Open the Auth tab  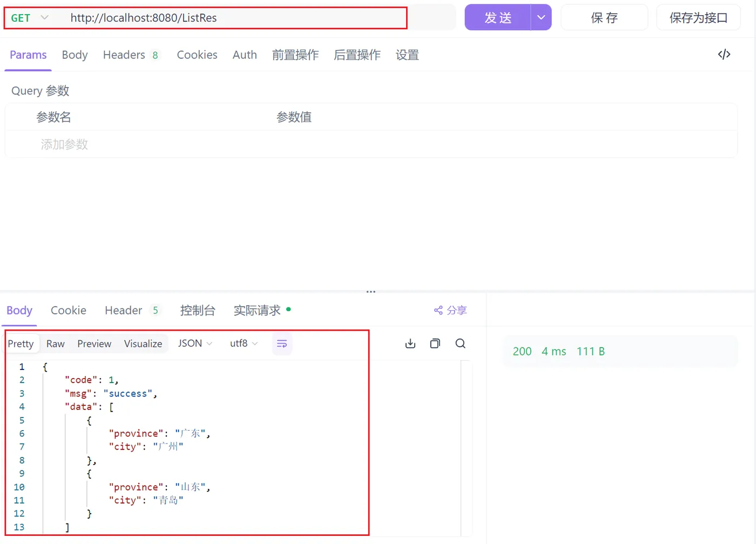coord(245,55)
